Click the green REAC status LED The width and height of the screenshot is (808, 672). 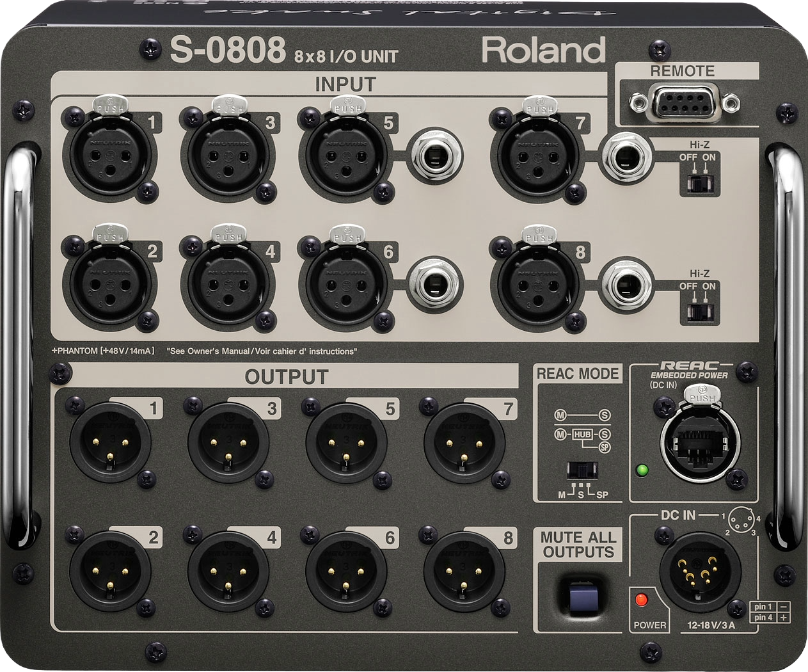(642, 471)
